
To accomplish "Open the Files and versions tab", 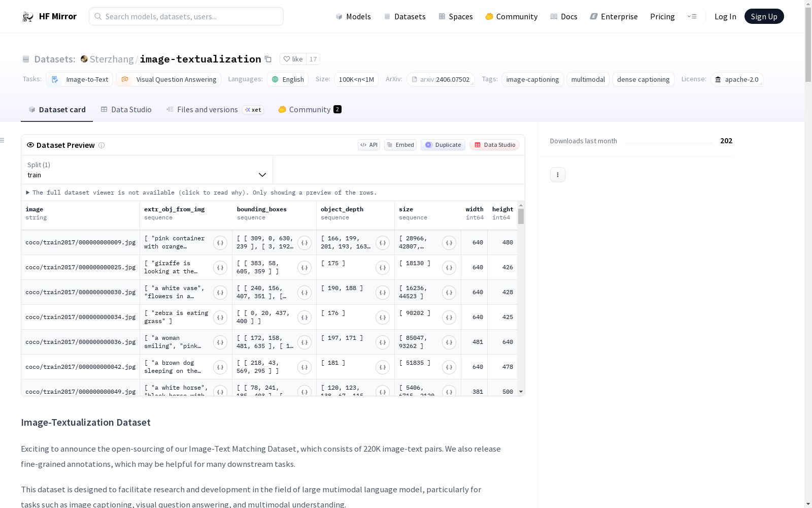I will pyautogui.click(x=215, y=110).
